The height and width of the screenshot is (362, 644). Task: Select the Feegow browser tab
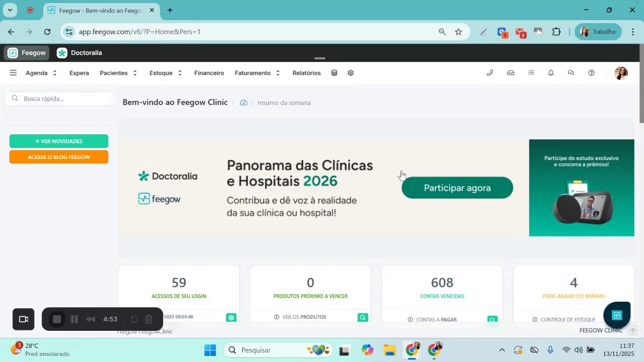point(101,10)
